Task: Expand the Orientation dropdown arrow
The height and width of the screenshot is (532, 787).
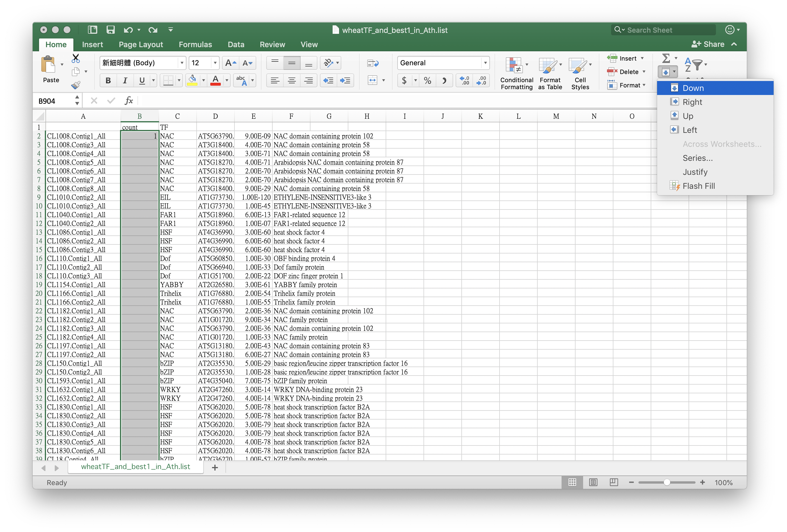Action: [x=338, y=63]
